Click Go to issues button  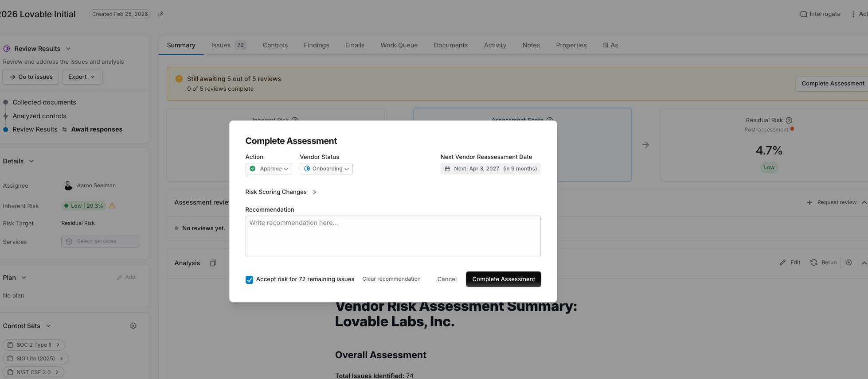coord(31,77)
